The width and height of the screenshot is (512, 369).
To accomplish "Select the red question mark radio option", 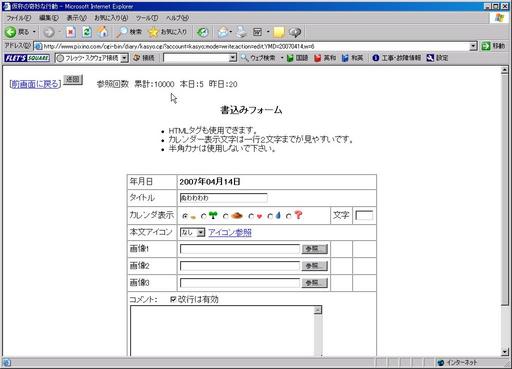I will point(289,216).
